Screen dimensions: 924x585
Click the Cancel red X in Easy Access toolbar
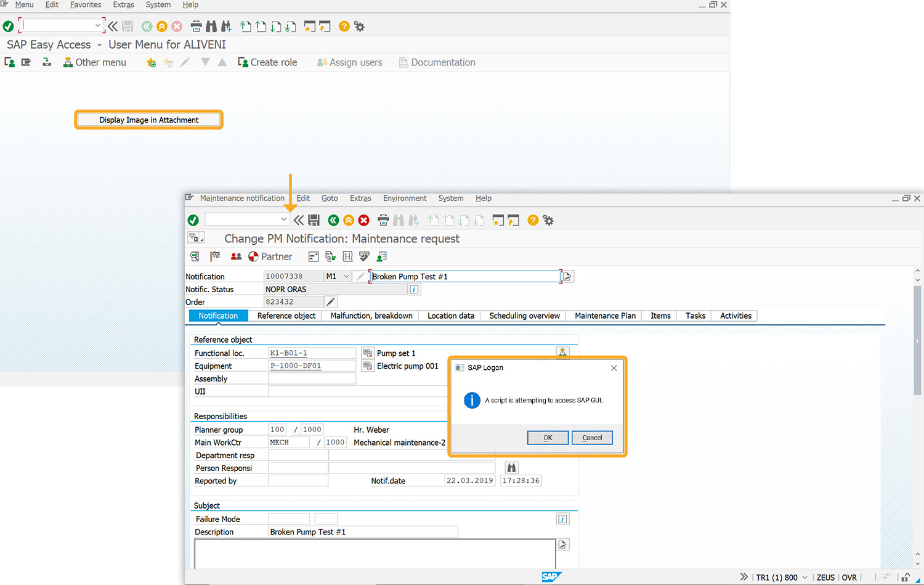[177, 27]
